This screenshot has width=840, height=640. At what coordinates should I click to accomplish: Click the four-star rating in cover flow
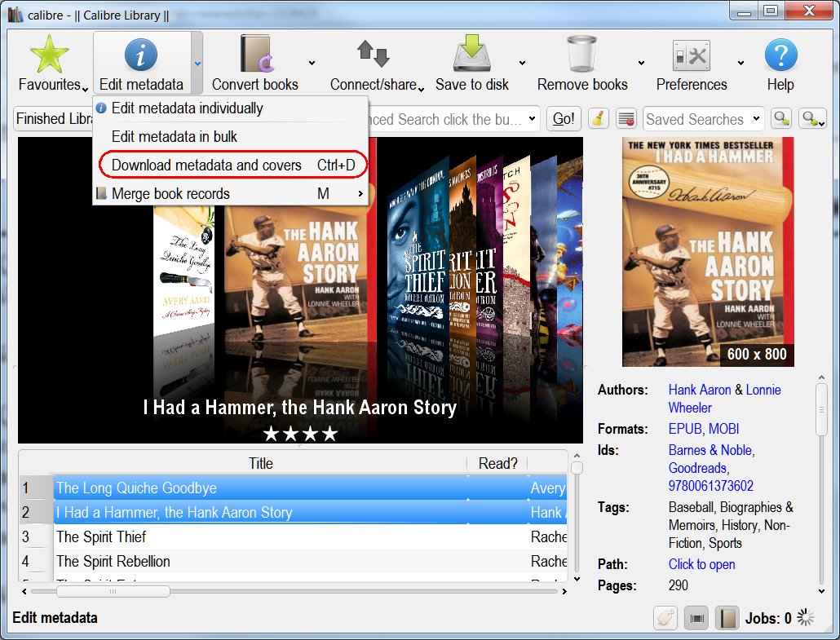click(x=300, y=433)
